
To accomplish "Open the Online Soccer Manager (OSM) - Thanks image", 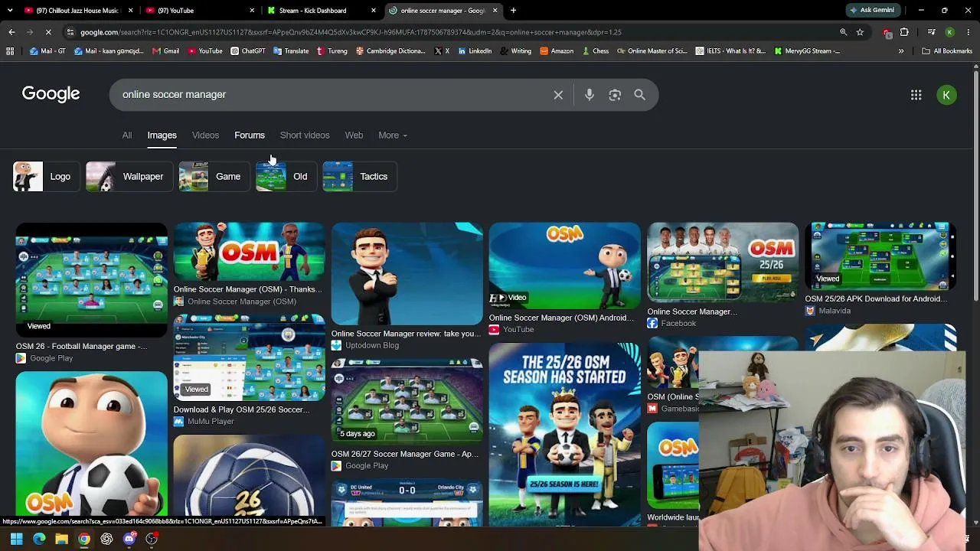I will point(249,253).
